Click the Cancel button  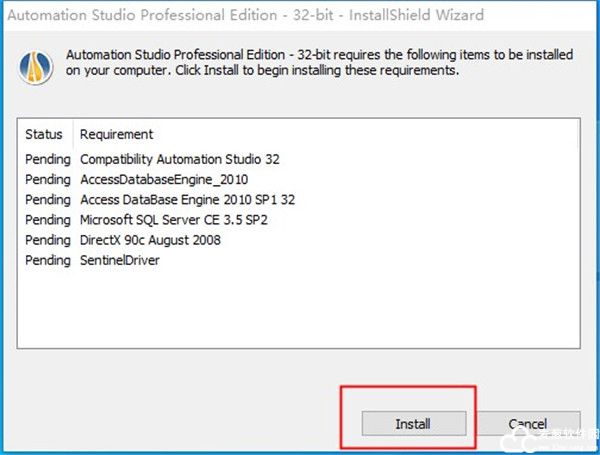pos(528,423)
